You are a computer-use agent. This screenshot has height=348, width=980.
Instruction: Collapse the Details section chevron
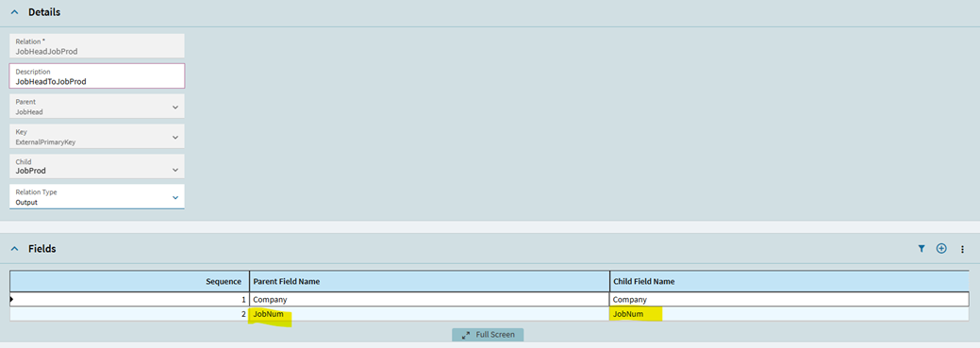(15, 12)
